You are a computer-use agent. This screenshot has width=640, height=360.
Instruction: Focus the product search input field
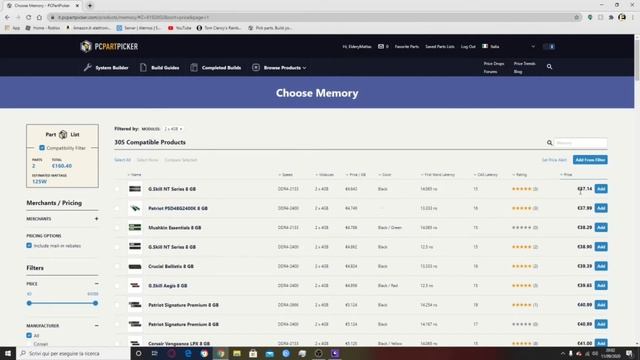point(580,143)
